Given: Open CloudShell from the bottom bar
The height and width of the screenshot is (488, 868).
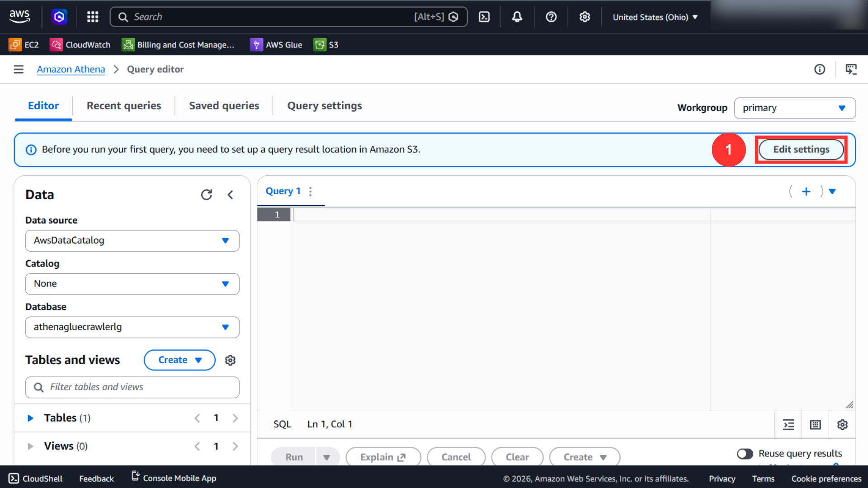Looking at the screenshot, I should click(x=36, y=479).
